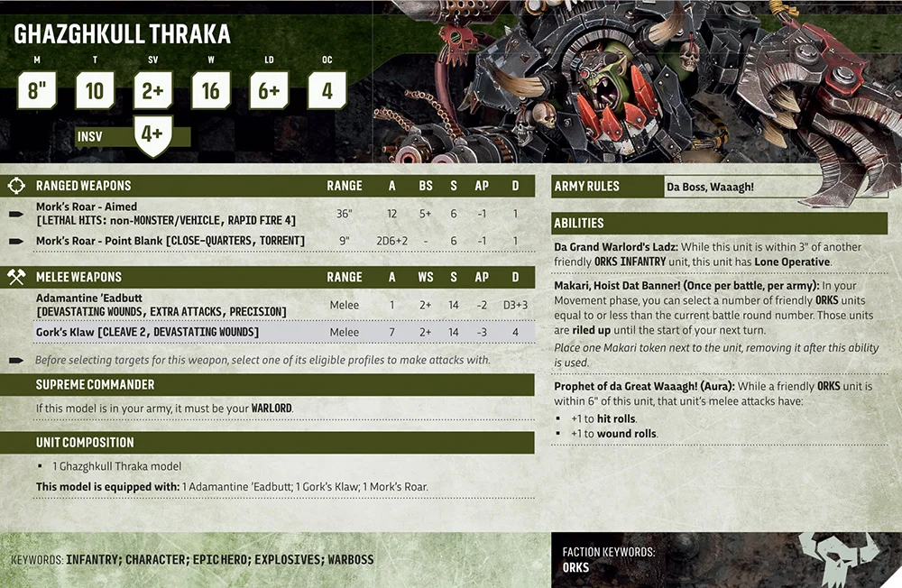The width and height of the screenshot is (902, 588).
Task: Click the INFANTRY keyword
Action: [93, 560]
